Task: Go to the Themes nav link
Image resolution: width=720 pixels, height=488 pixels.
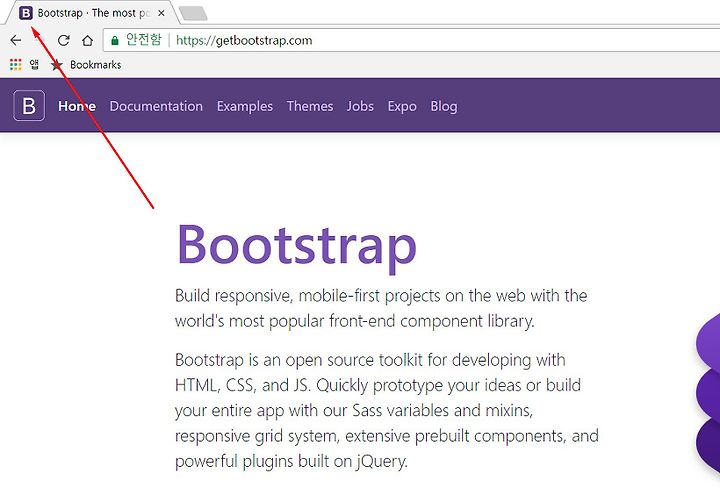Action: click(310, 106)
